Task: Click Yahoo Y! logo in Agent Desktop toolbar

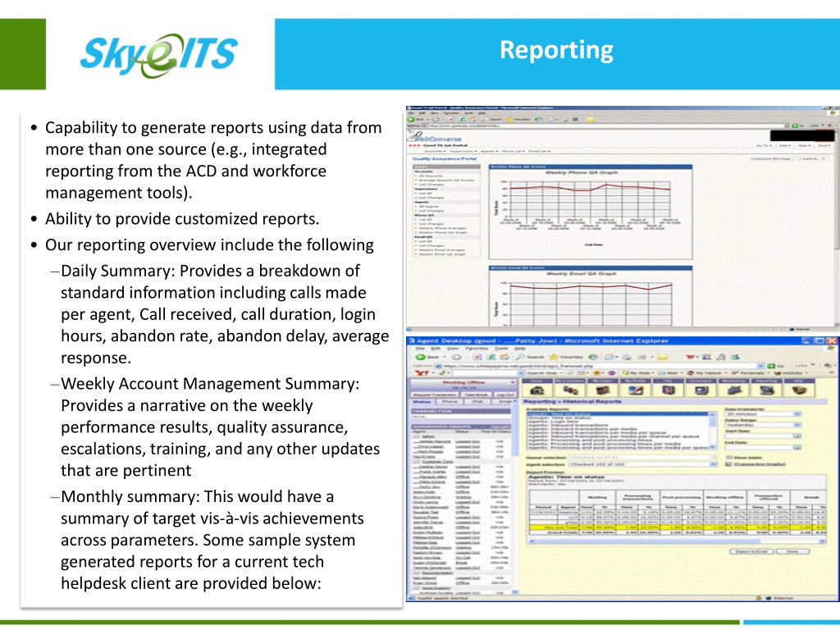Action: click(x=421, y=373)
